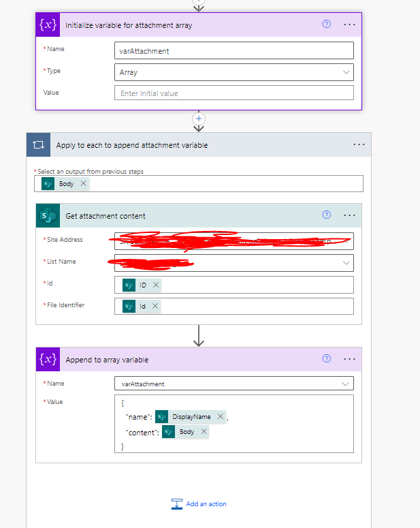420x528 pixels.
Task: Open more options for Initialize variable action
Action: (349, 25)
